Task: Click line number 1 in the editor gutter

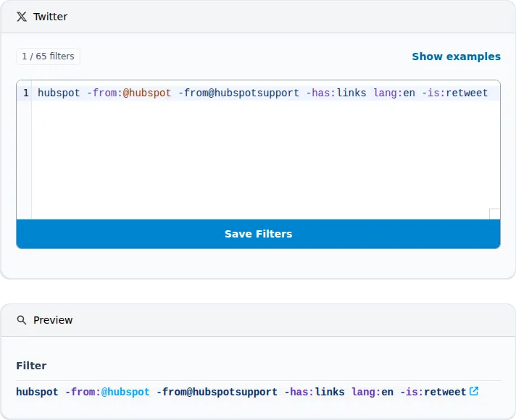Action: 26,93
